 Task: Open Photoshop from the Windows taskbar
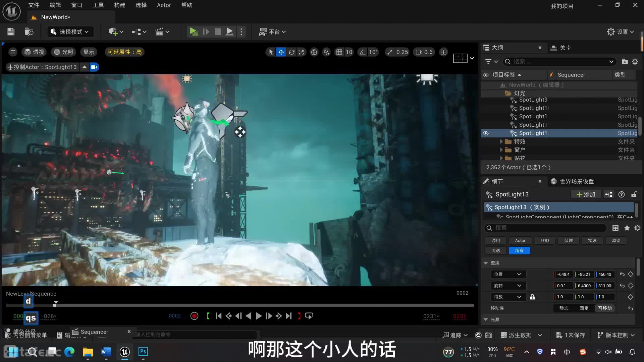pyautogui.click(x=143, y=352)
